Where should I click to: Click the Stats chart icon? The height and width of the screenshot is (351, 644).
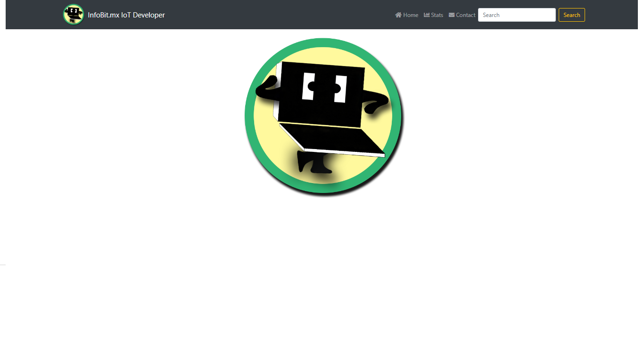tap(427, 15)
